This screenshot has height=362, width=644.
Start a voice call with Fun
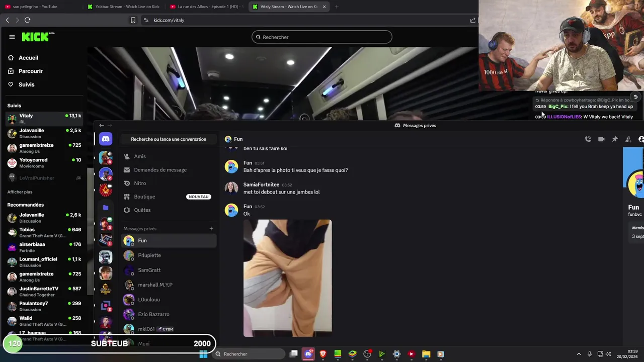pos(588,139)
